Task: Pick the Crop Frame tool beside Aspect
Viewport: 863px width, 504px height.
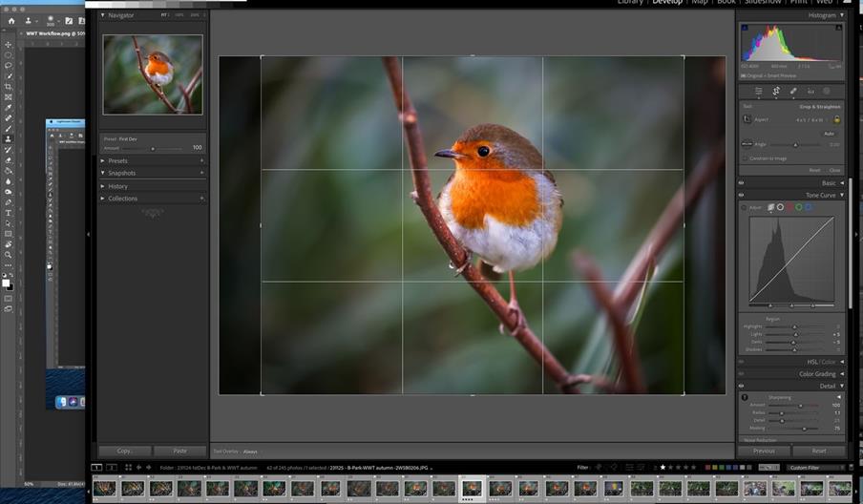Action: tap(747, 119)
